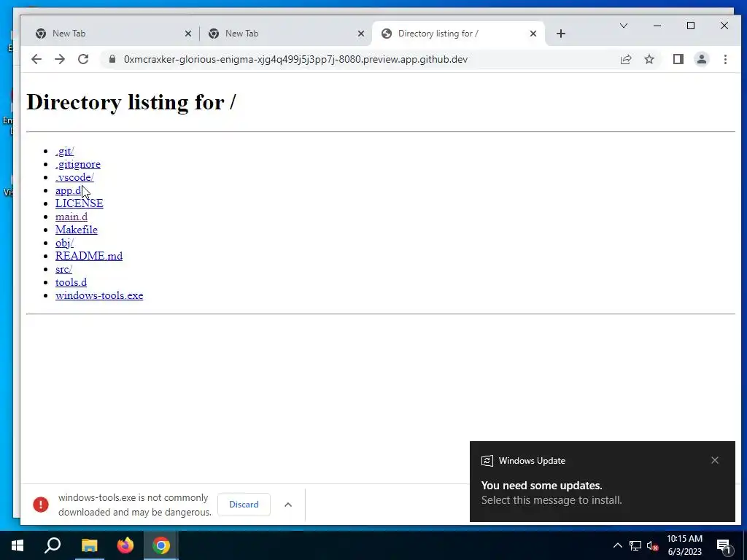Maximize the Chrome window

[691, 26]
